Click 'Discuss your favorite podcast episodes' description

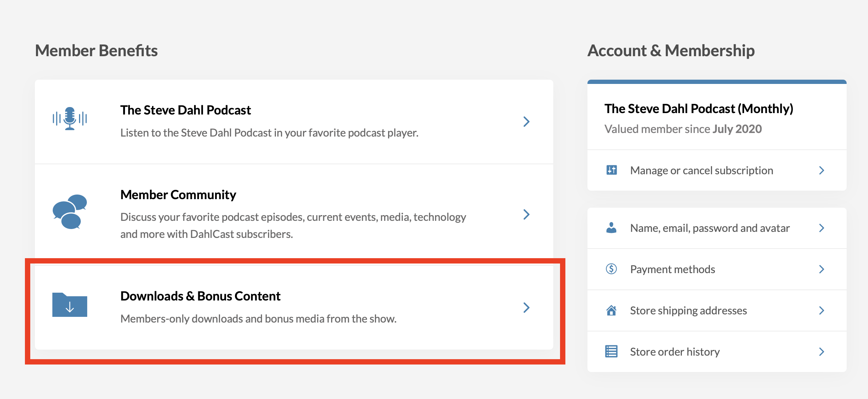click(x=293, y=225)
